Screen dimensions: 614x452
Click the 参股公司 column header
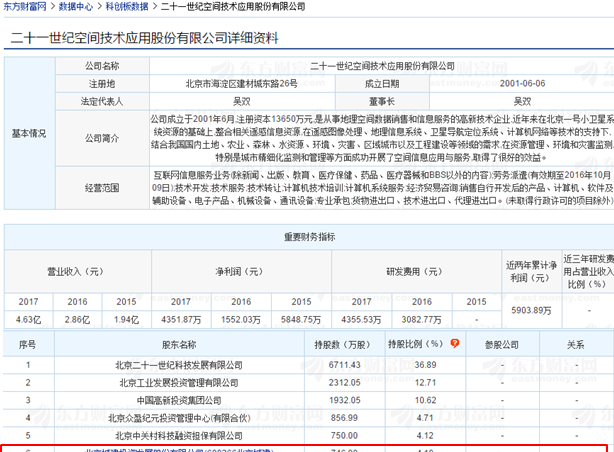(x=502, y=345)
